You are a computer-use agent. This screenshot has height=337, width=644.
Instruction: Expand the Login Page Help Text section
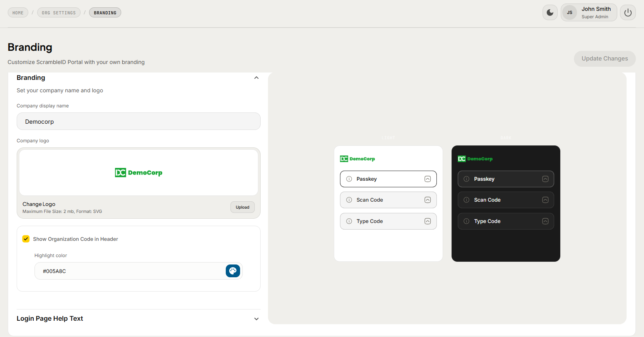[256, 319]
